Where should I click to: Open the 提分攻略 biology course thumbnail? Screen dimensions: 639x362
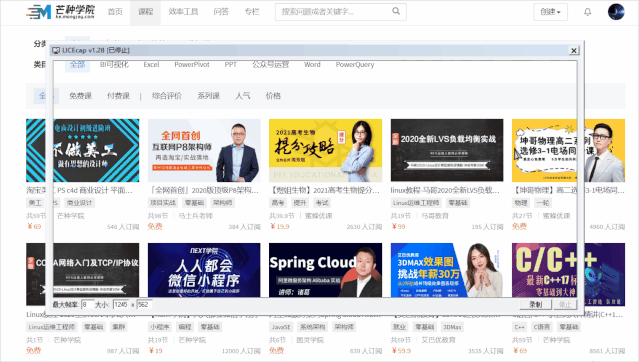click(326, 150)
